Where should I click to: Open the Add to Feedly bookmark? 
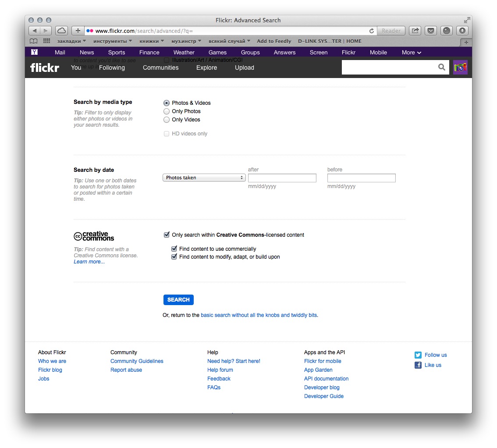[x=274, y=41]
